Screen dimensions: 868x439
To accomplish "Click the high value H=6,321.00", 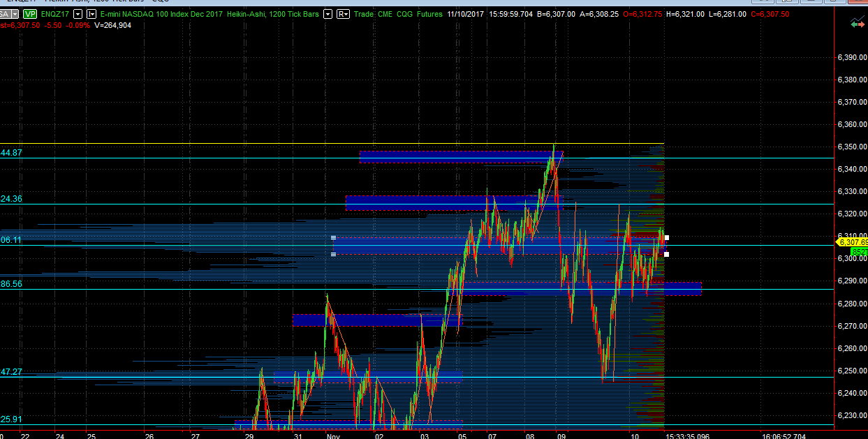I will [x=685, y=14].
